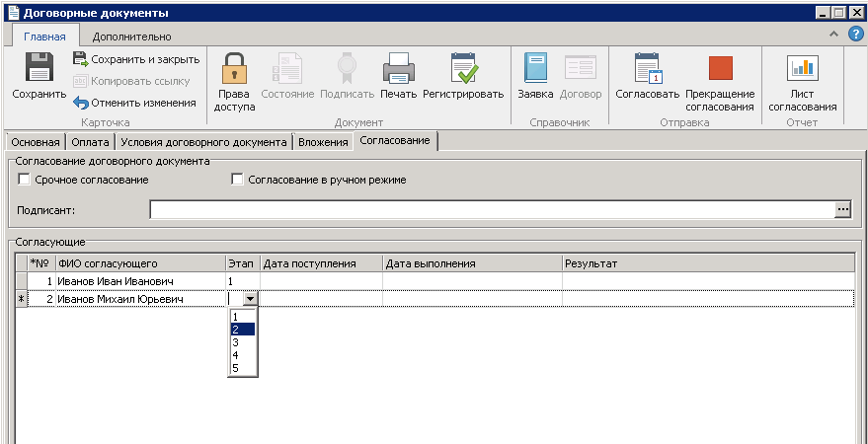The width and height of the screenshot is (868, 444).
Task: Open the Заявка reference icon
Action: pos(535,69)
